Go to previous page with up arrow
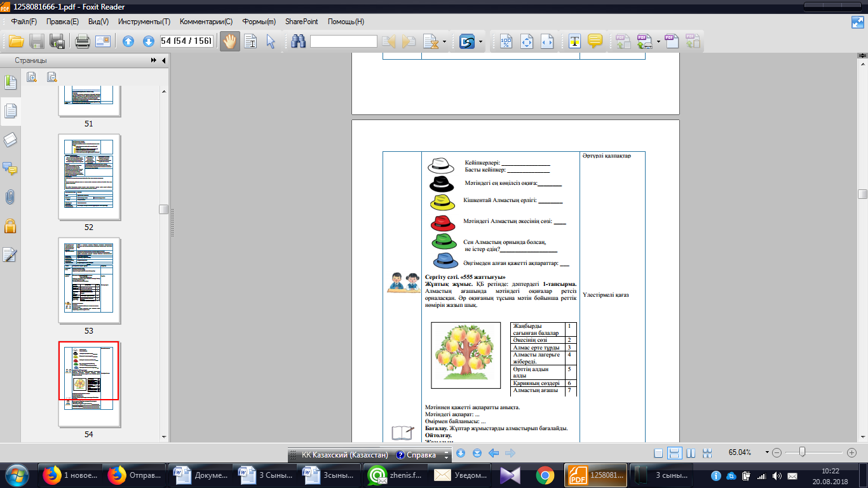Screen dimensions: 868x488 [x=128, y=41]
